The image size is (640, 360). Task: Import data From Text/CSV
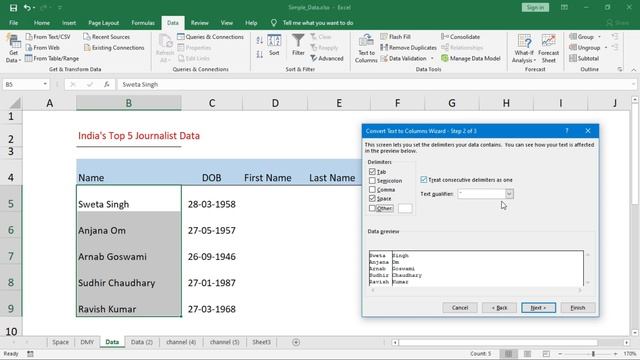48,37
